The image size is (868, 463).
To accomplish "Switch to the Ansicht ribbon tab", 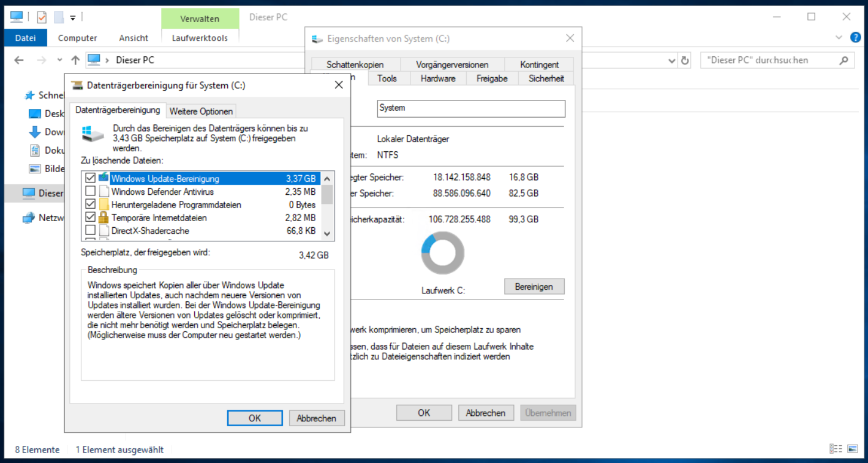I will pyautogui.click(x=134, y=37).
